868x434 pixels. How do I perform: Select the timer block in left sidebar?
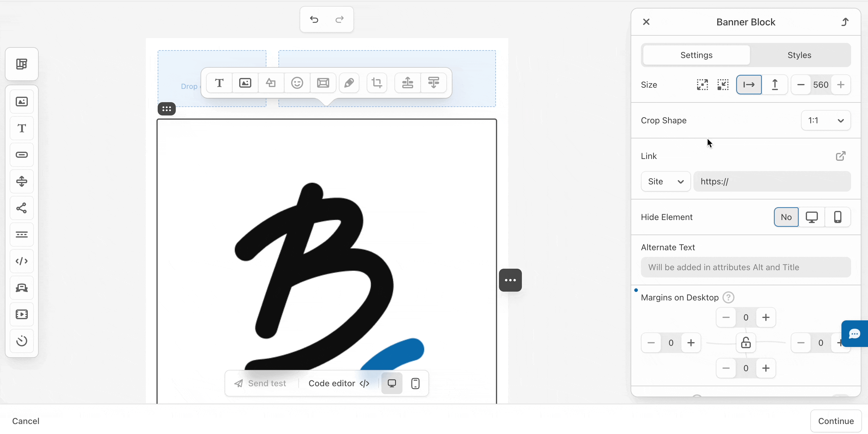point(21,341)
